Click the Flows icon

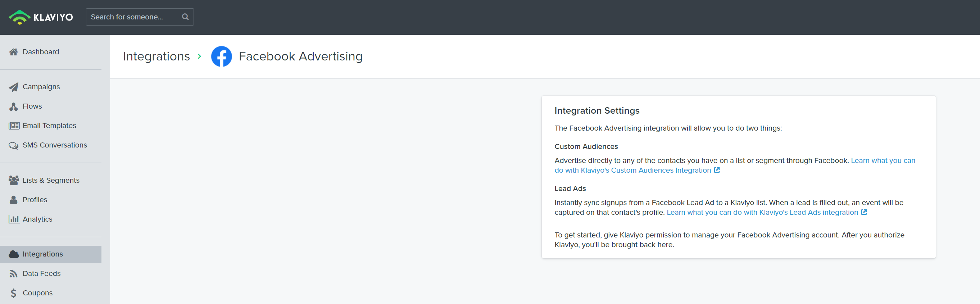tap(14, 106)
